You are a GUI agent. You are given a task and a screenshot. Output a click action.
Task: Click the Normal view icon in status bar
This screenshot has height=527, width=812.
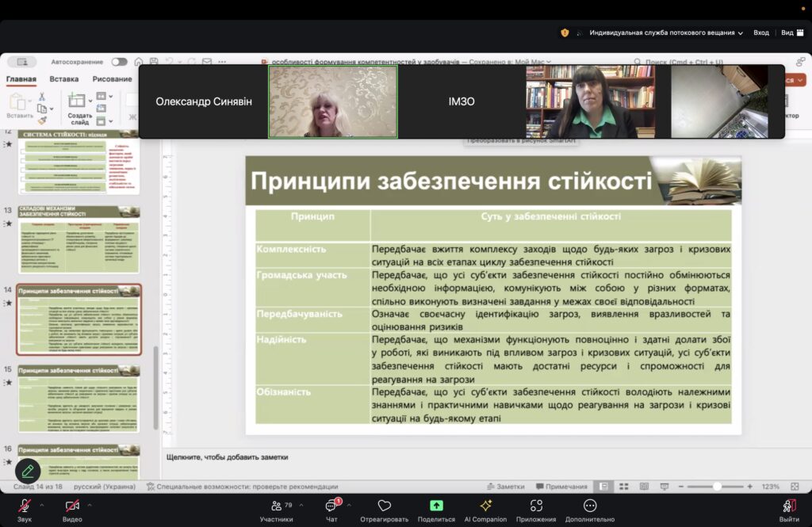click(x=603, y=487)
